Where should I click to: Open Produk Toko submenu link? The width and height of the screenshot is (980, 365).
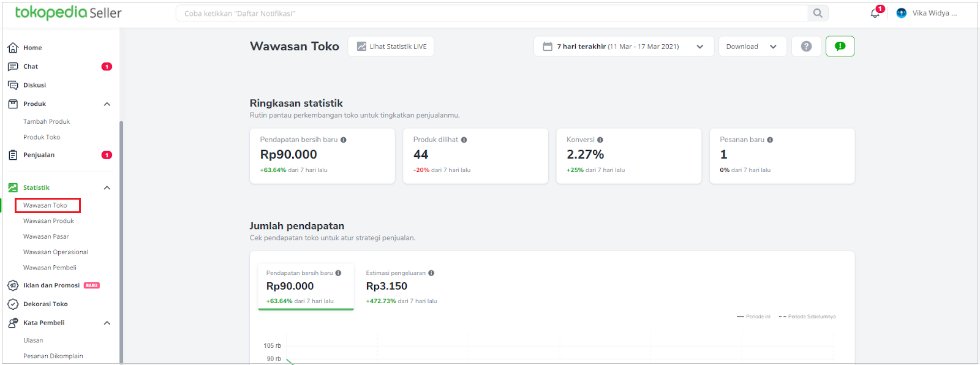pos(42,137)
